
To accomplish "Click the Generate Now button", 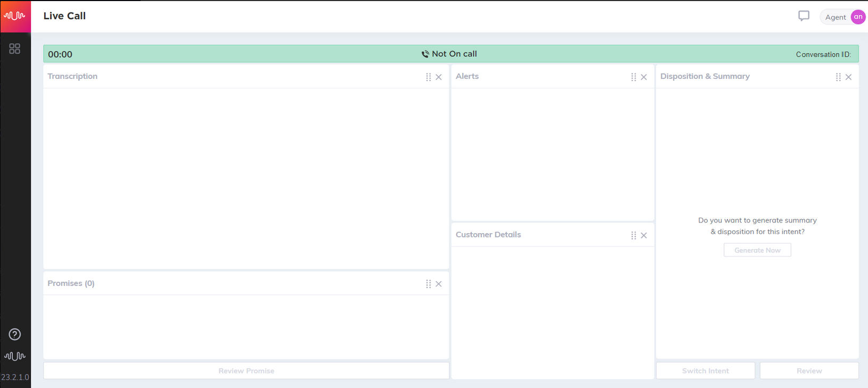I will coord(757,250).
